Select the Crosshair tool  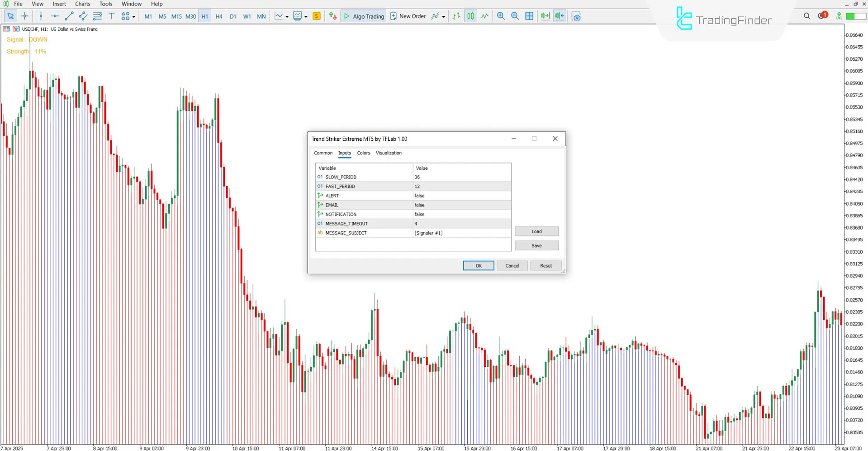pos(25,16)
